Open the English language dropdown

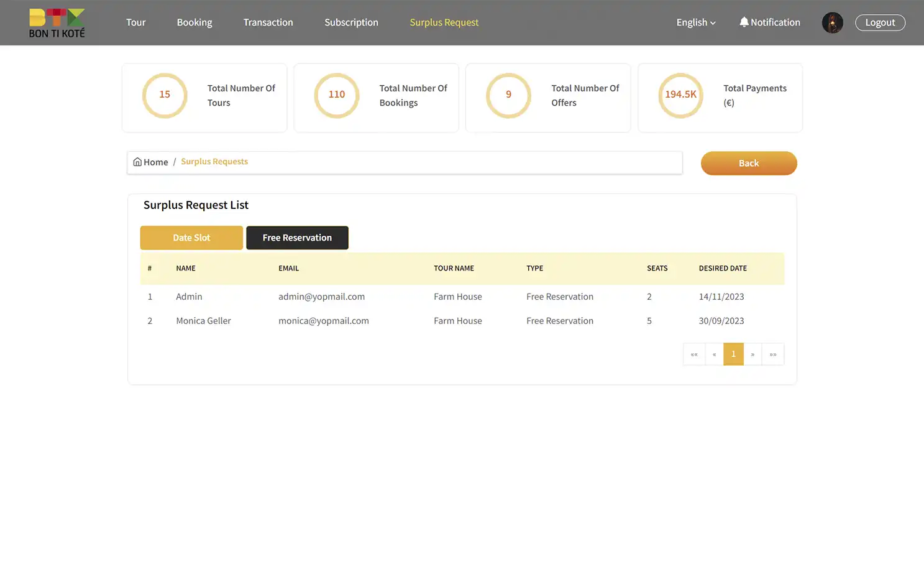695,22
